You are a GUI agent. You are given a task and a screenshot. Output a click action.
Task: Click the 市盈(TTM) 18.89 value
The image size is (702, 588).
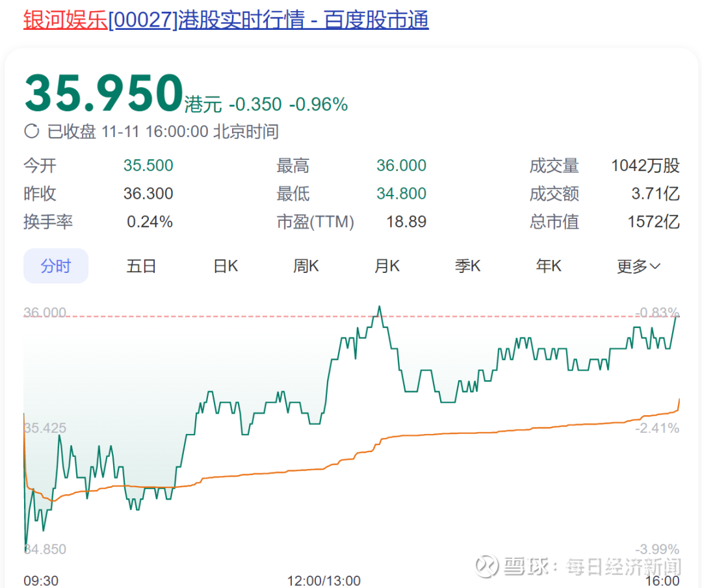[406, 222]
